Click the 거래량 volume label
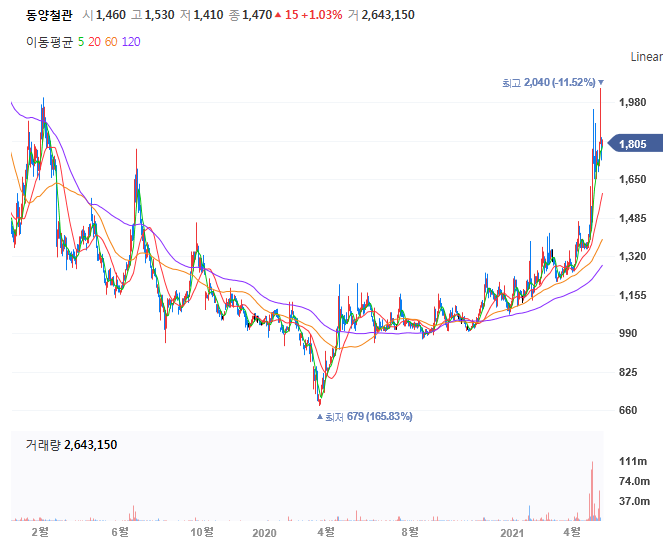The width and height of the screenshot is (663, 556). point(43,445)
